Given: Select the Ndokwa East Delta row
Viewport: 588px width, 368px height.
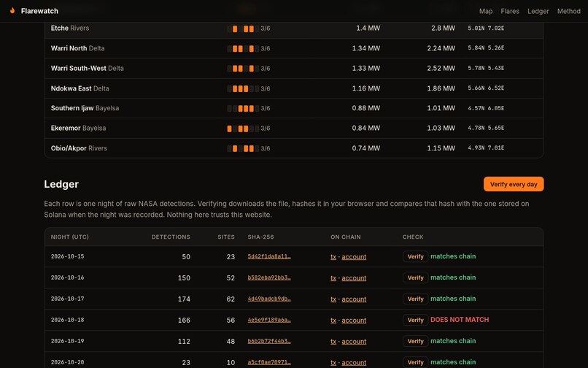Looking at the screenshot, I should pyautogui.click(x=293, y=88).
